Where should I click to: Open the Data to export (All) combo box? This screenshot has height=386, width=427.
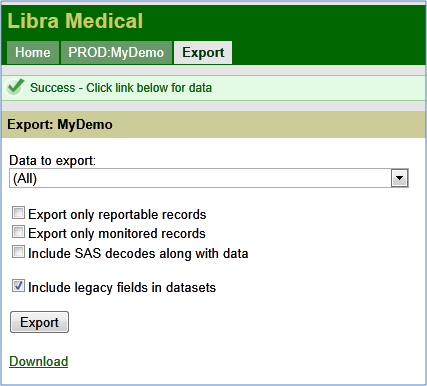tap(209, 178)
